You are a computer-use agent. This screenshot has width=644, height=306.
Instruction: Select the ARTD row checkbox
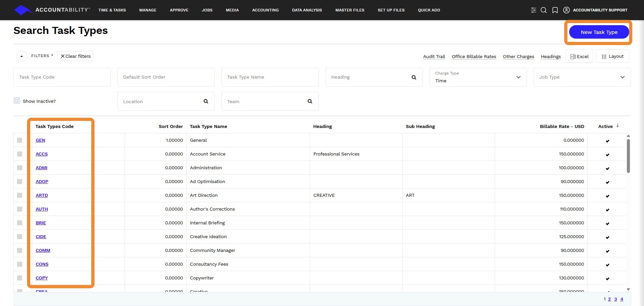20,195
